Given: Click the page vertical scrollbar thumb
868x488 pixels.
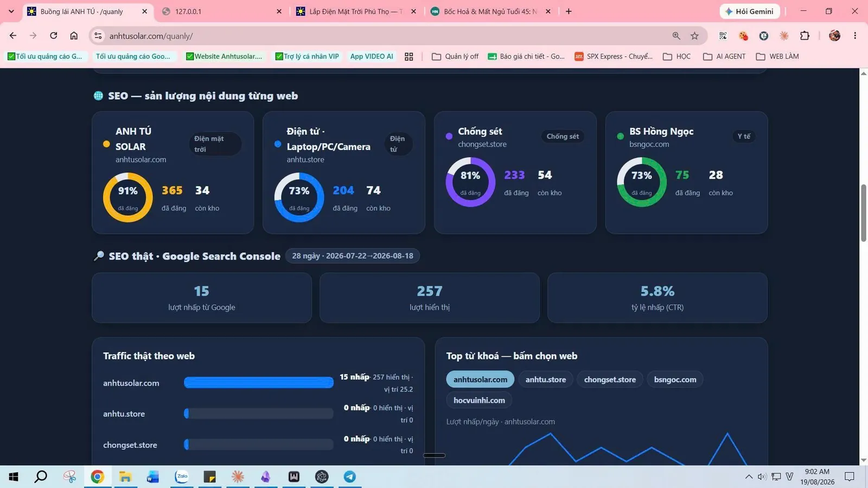Looking at the screenshot, I should 863,213.
